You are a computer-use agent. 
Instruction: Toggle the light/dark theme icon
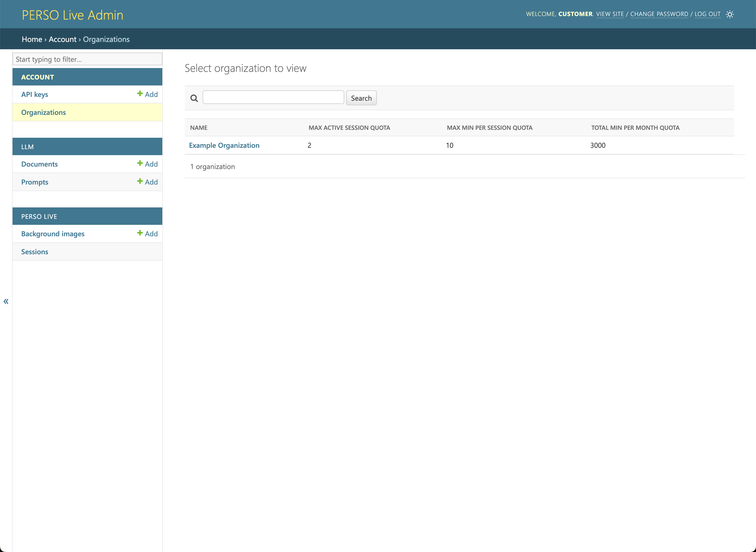click(730, 14)
